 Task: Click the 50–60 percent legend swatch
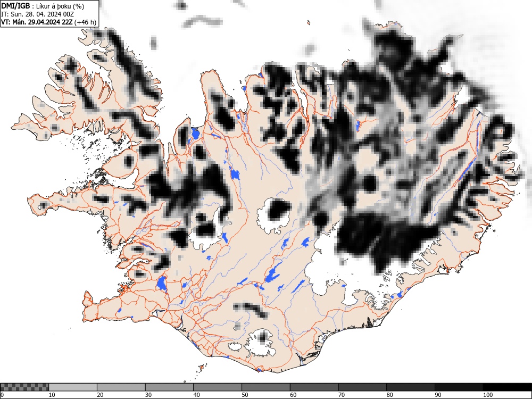265,387
